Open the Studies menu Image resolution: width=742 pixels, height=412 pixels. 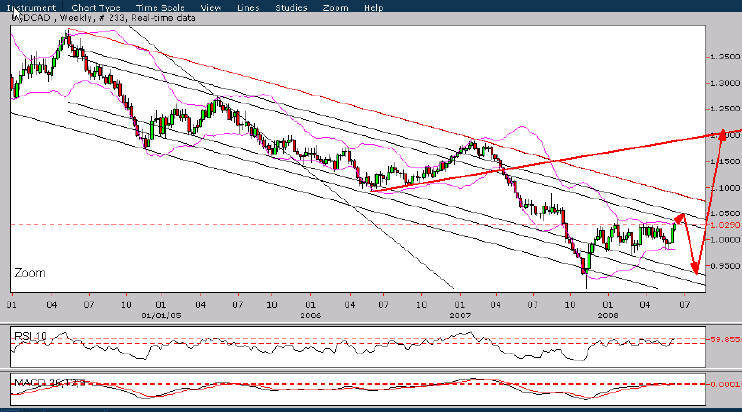[x=291, y=8]
